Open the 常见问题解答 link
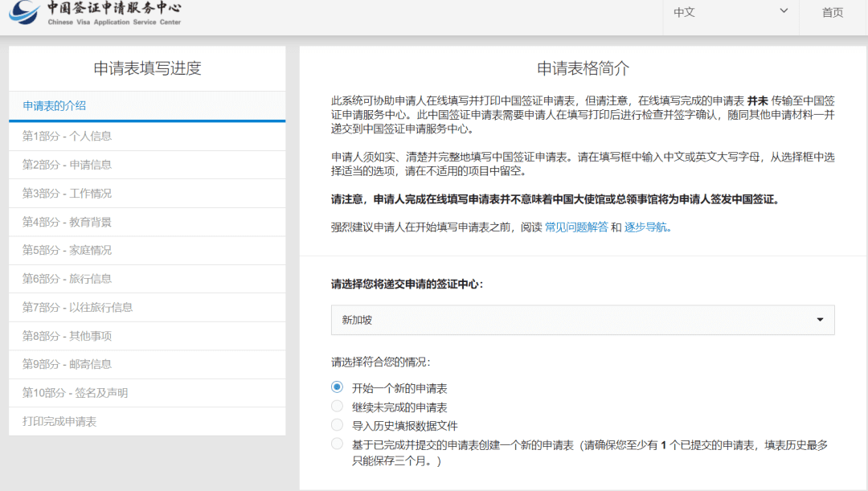Viewport: 868px width, 491px height. (x=576, y=227)
